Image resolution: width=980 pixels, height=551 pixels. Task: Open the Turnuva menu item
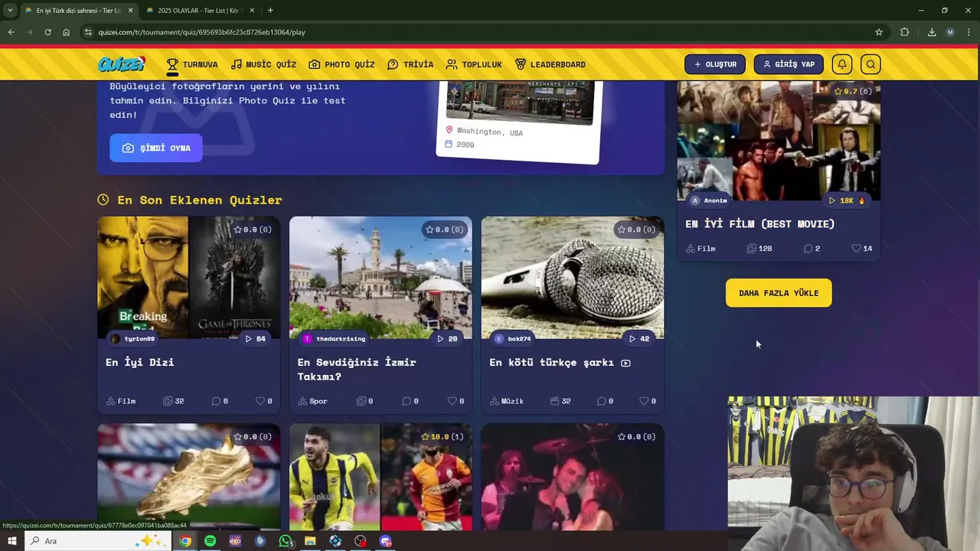[x=192, y=64]
